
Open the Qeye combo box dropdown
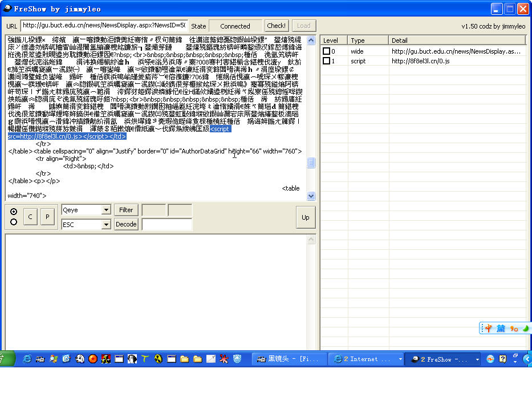coord(106,210)
